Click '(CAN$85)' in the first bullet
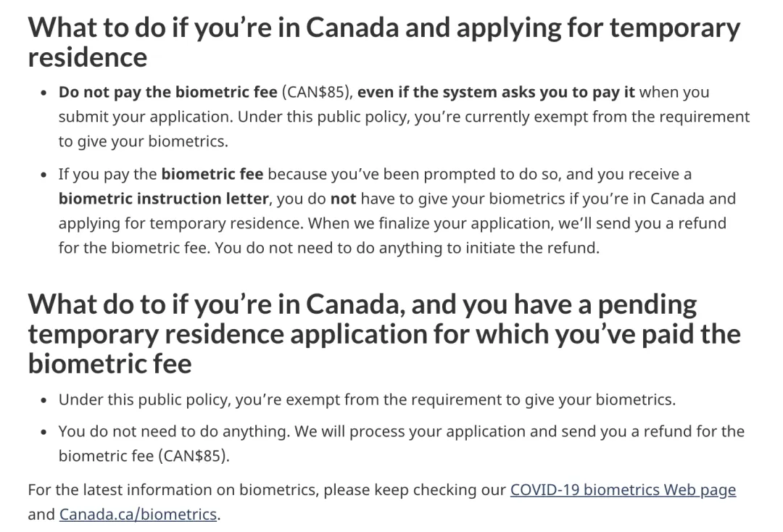 tap(317, 92)
